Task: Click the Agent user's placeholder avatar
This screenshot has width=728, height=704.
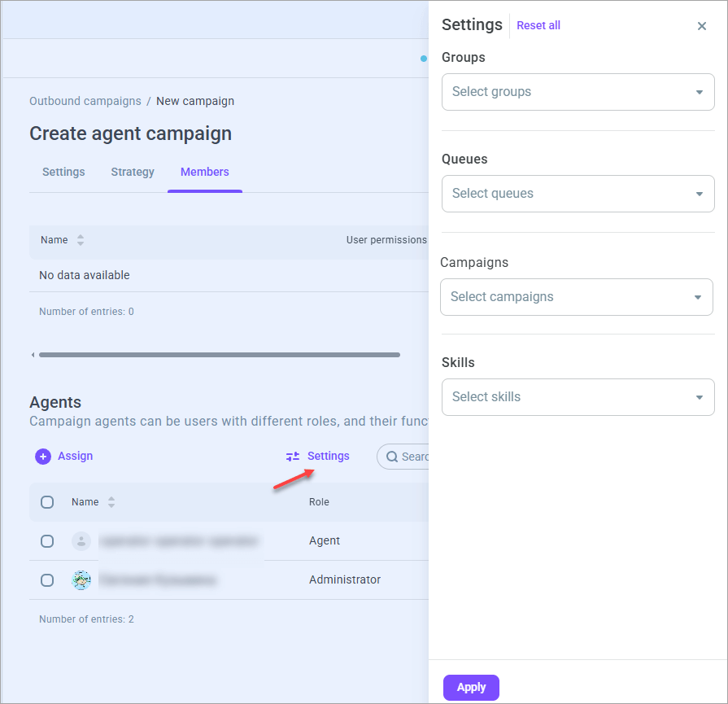Action: tap(81, 541)
